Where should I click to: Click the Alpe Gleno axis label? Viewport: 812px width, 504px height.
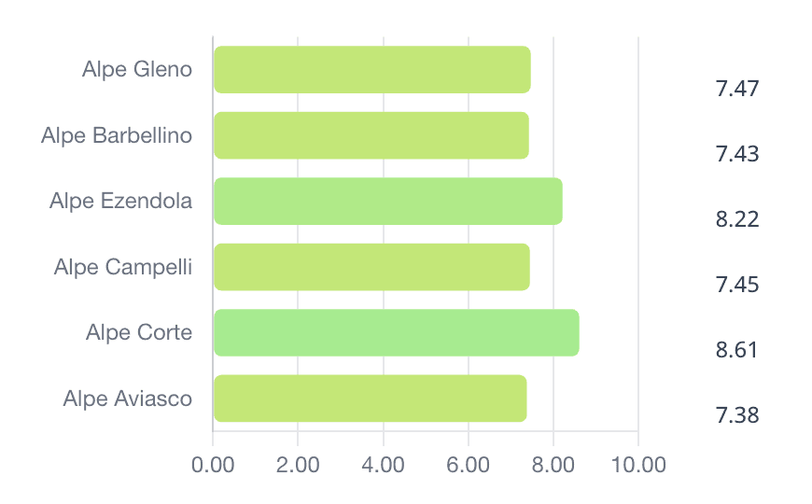[137, 70]
